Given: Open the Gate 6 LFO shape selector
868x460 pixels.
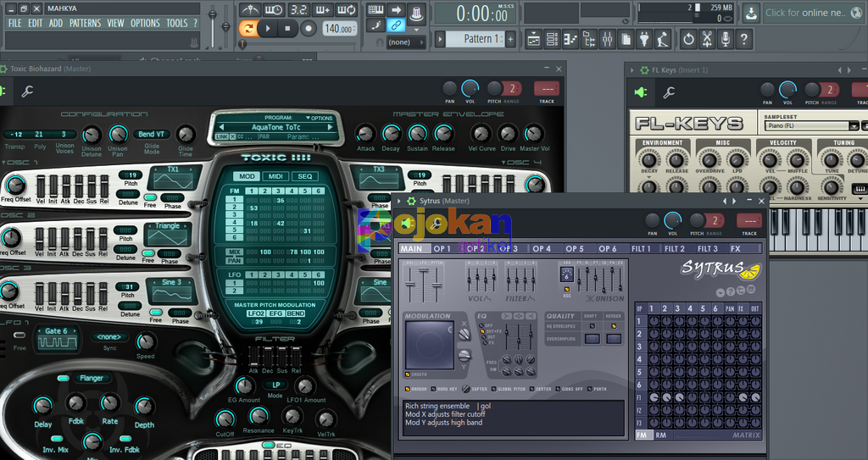Looking at the screenshot, I should [x=57, y=338].
